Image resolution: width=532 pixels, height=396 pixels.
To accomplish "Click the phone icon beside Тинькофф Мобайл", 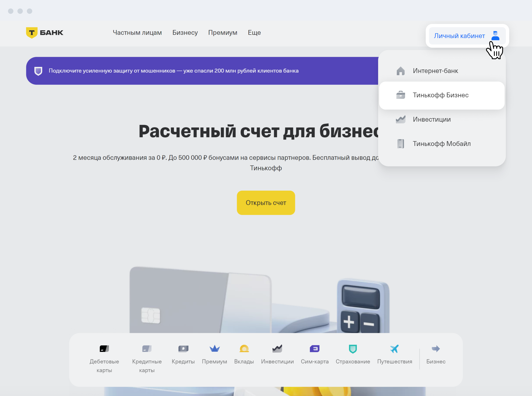I will pos(400,144).
